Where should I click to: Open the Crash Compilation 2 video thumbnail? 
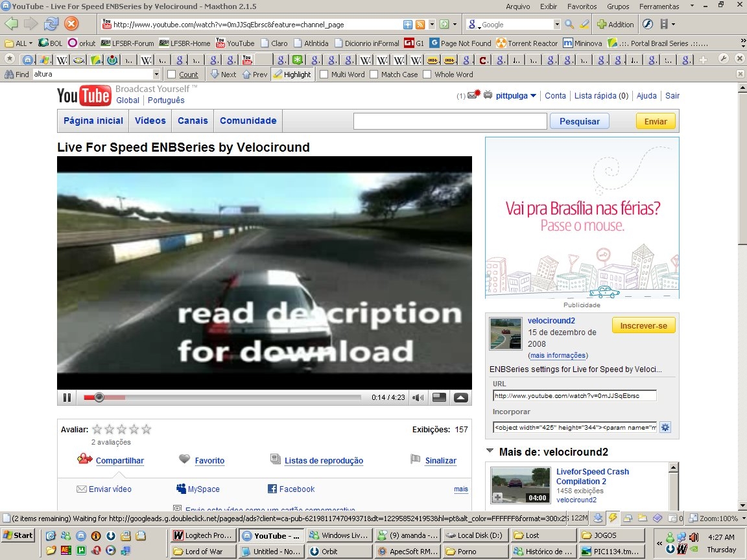(520, 485)
